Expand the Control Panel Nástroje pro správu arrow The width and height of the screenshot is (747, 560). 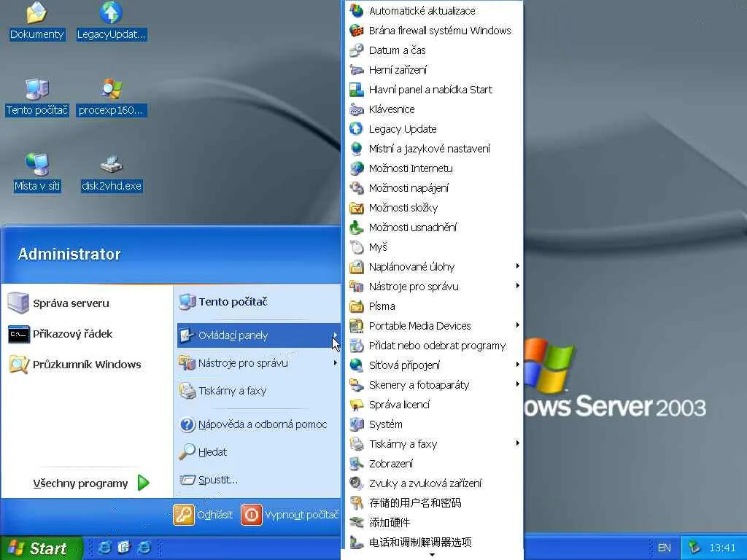tap(517, 286)
